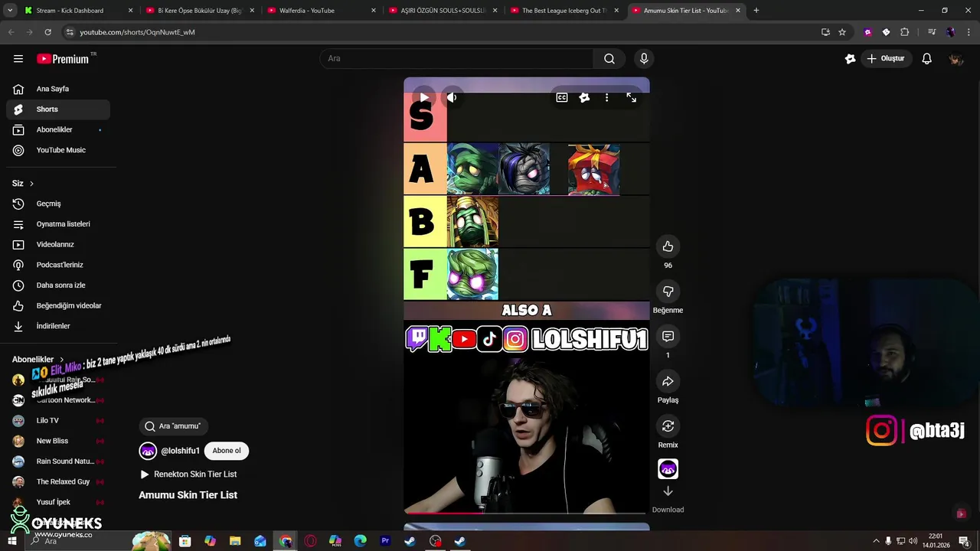Viewport: 980px width, 551px height.
Task: Open Ana Sayfa in sidebar
Action: [58, 89]
